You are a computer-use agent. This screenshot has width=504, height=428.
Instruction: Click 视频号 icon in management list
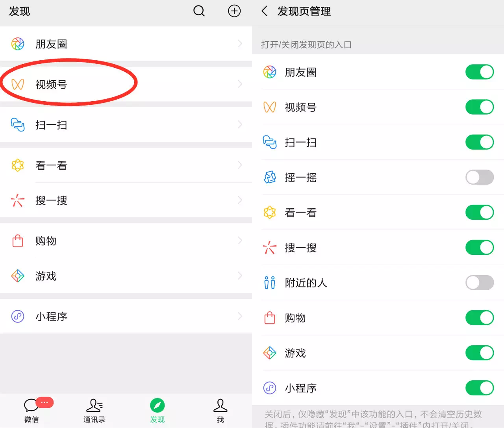pos(270,107)
